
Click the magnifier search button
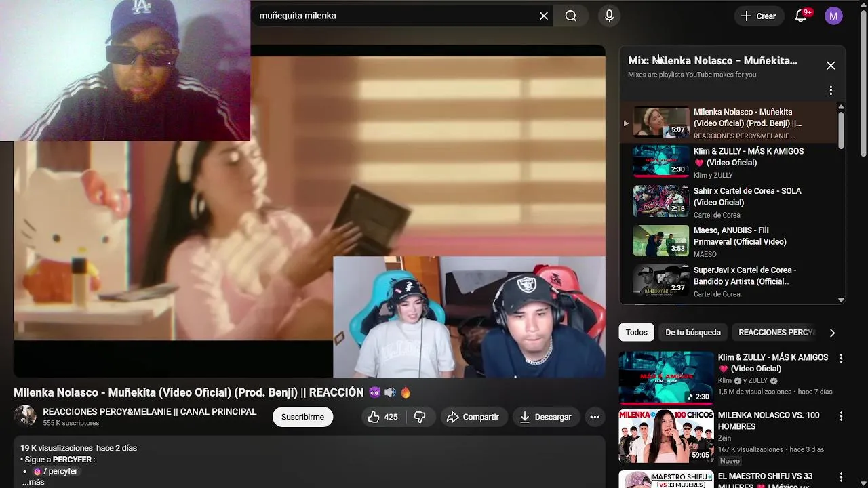pos(571,16)
